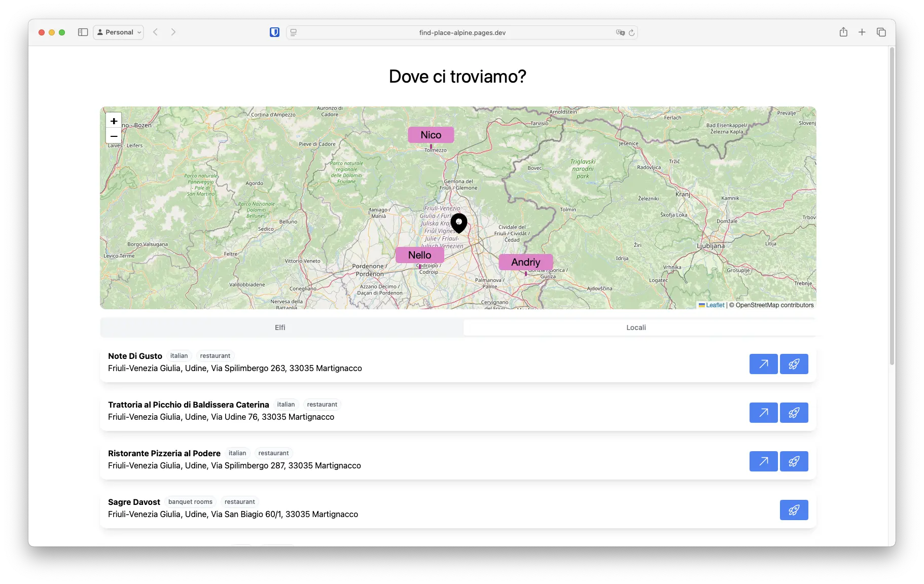Zoom in on the map
The image size is (924, 584).
click(114, 121)
